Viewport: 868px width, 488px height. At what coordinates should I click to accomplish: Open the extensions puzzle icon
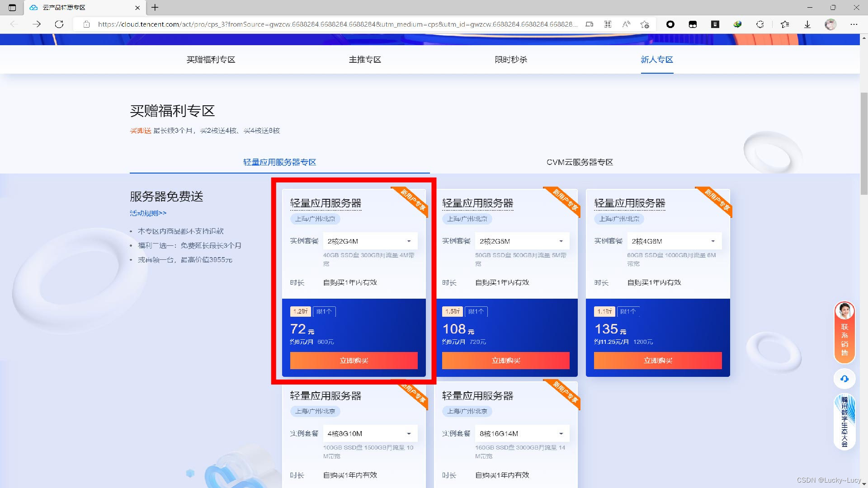tap(760, 24)
